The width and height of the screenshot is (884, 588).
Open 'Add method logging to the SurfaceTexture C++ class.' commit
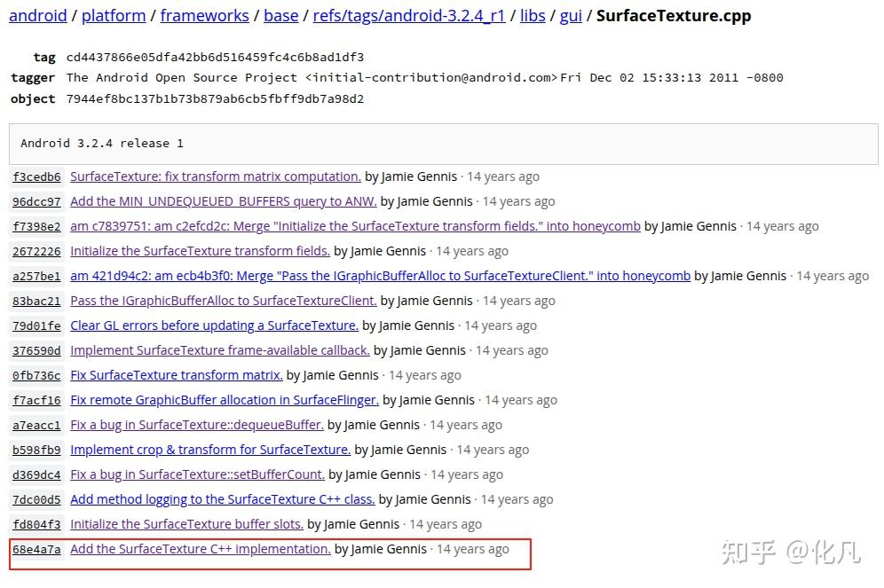[x=221, y=499]
